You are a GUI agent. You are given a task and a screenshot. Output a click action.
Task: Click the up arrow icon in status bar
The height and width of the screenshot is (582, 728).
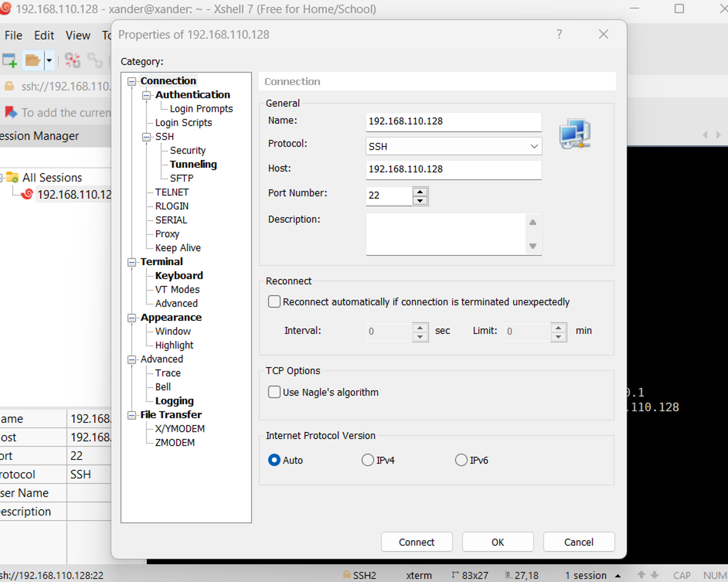pyautogui.click(x=641, y=575)
